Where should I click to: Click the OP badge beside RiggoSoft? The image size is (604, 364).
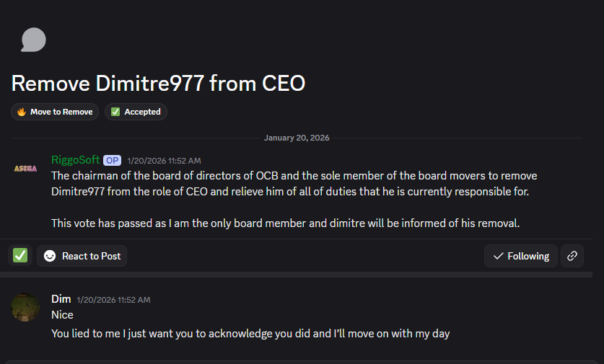click(x=112, y=160)
